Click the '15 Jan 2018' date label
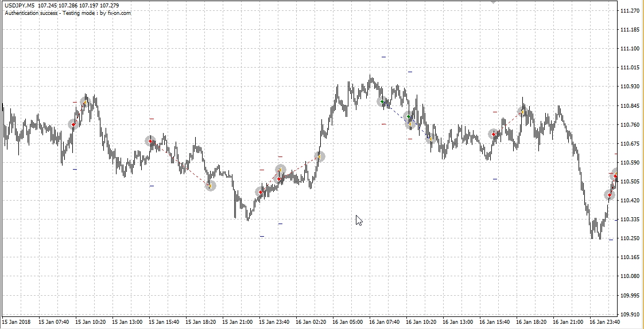 [17, 323]
